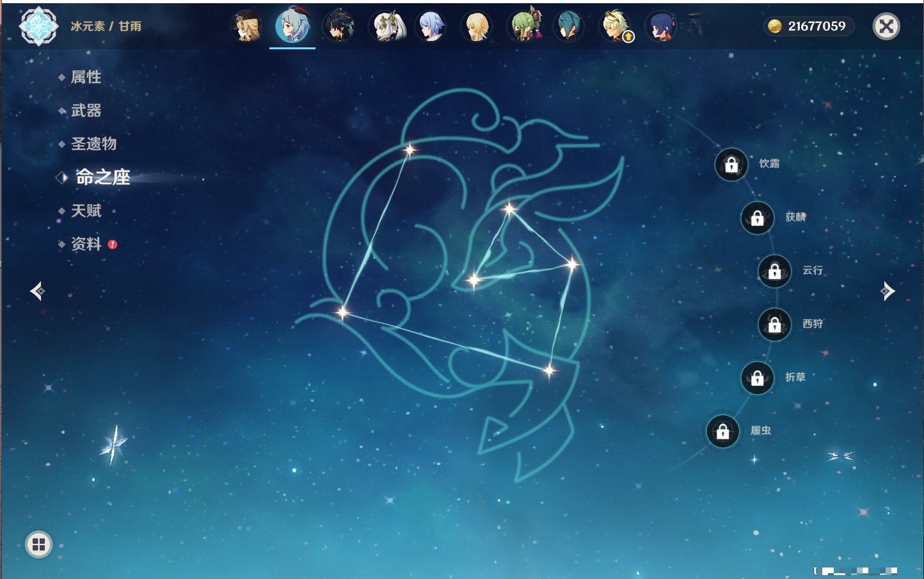Select the goggles character with yellow arrow badge
Screen dimensions: 924x579
click(616, 26)
